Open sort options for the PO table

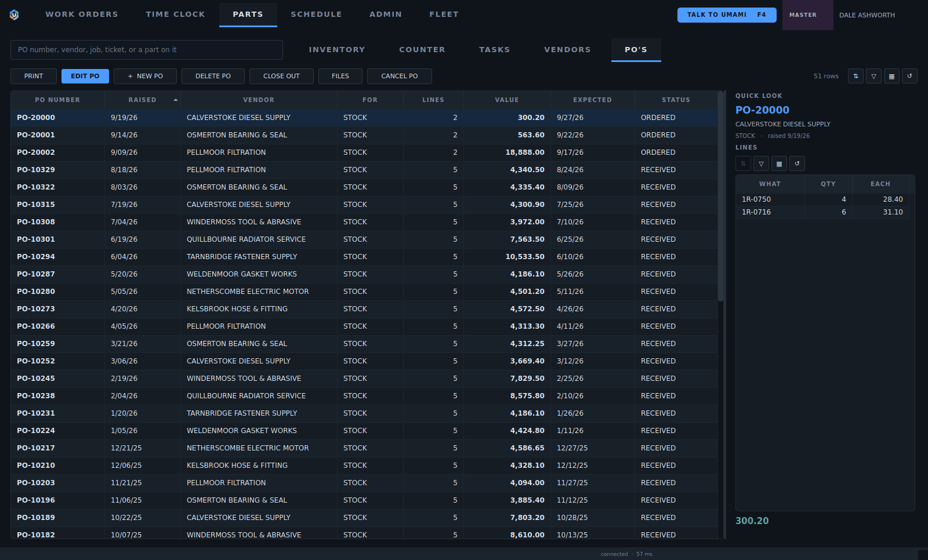click(x=855, y=76)
